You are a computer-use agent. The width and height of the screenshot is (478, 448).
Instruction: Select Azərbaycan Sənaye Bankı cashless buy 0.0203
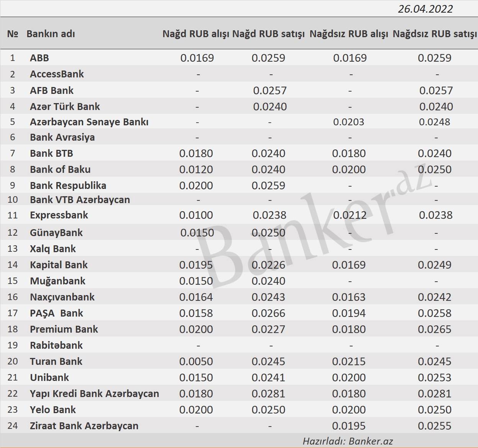[x=349, y=122]
